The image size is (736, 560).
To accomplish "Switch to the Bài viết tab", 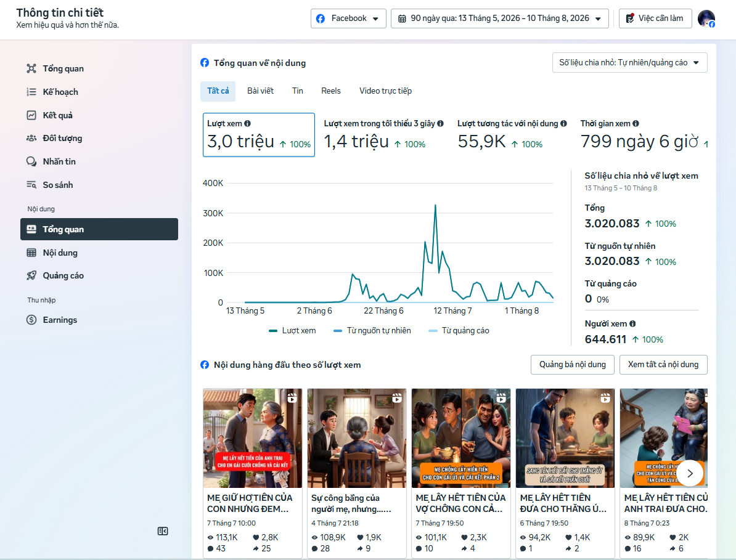I will (x=261, y=91).
